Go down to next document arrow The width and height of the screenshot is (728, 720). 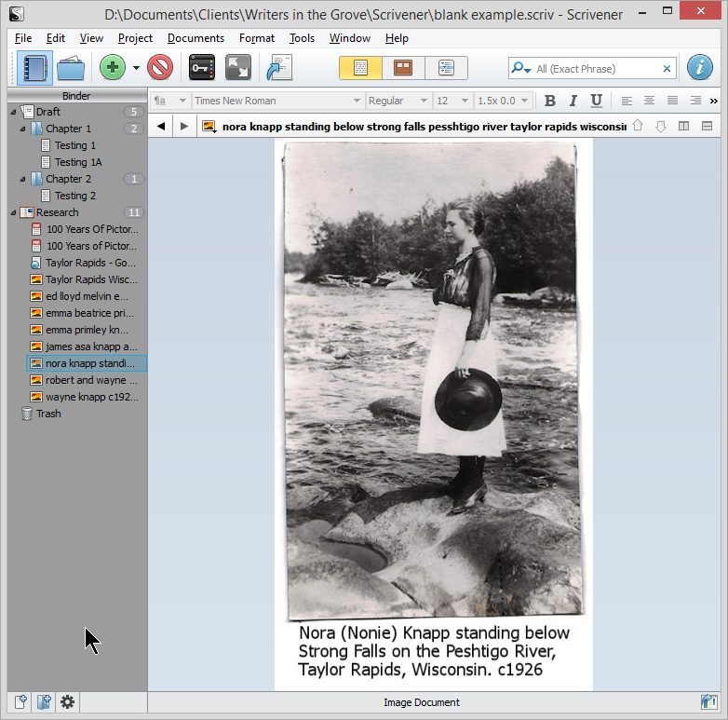(x=661, y=126)
